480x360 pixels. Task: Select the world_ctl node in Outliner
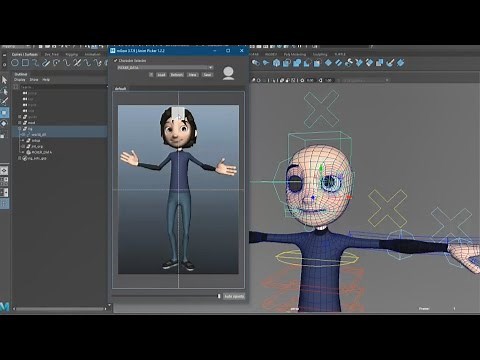pyautogui.click(x=39, y=135)
